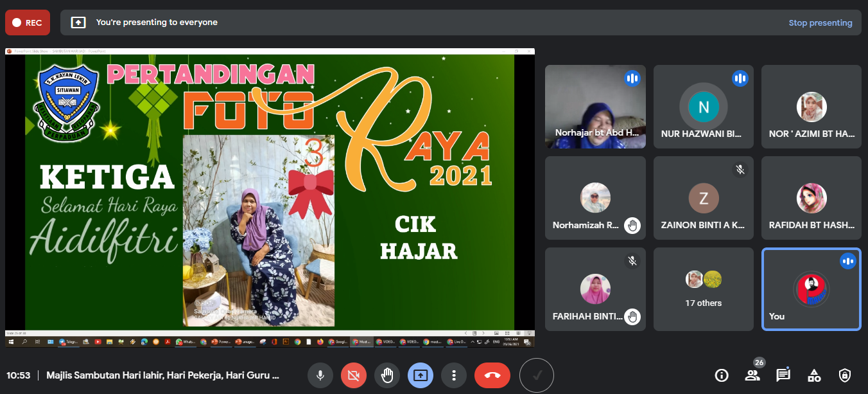This screenshot has width=868, height=394.
Task: Select your own "You" video tile
Action: click(811, 289)
